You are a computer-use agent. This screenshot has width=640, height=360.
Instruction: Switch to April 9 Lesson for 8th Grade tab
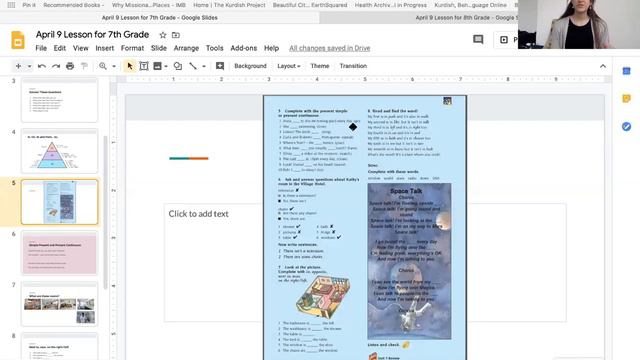pos(467,18)
